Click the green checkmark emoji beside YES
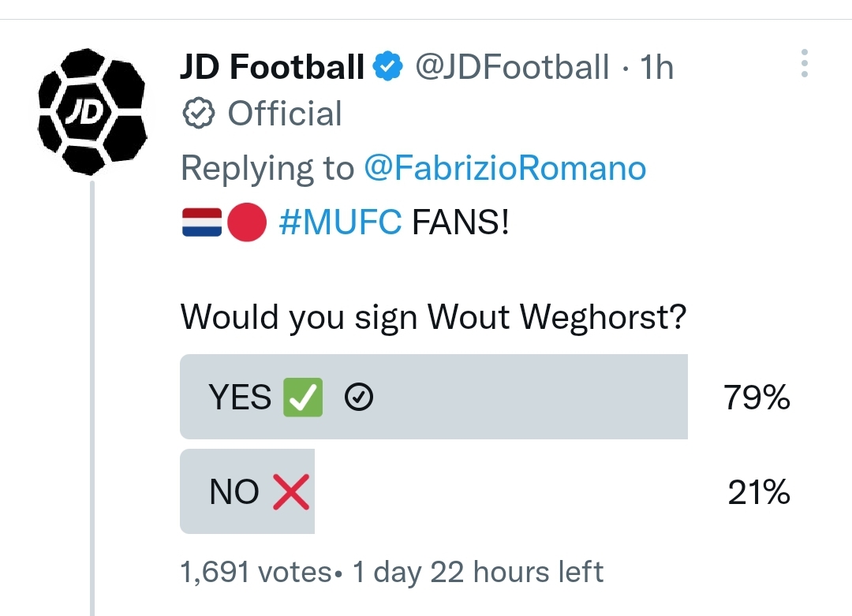Image resolution: width=852 pixels, height=616 pixels. (304, 398)
